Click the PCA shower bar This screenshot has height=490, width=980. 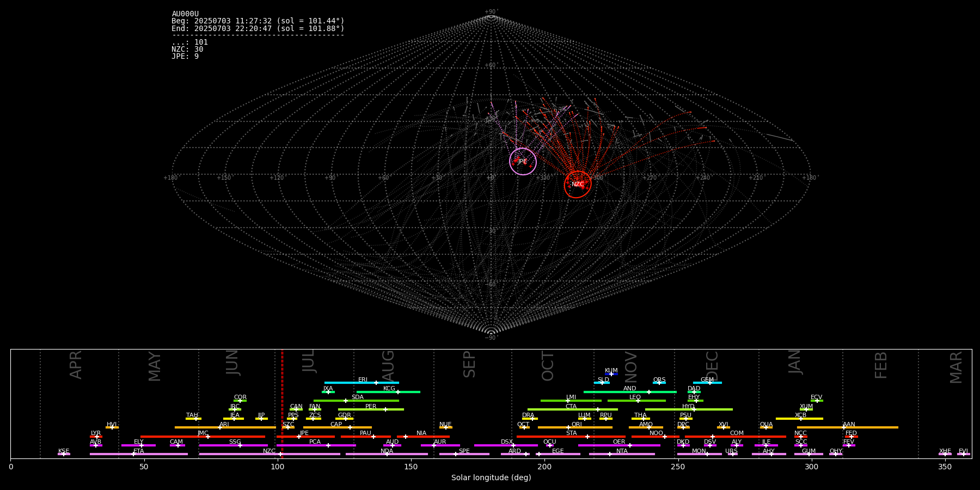pos(316,445)
